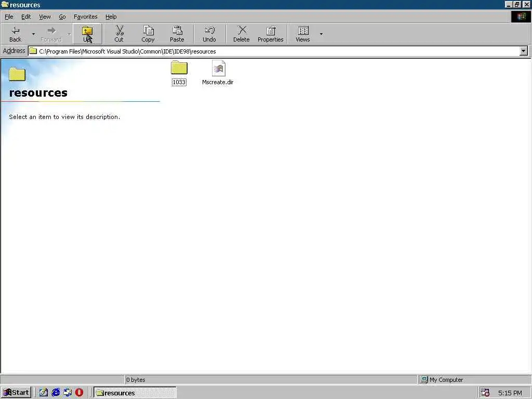Cut selection with the scissors icon
This screenshot has width=532, height=399.
(119, 34)
